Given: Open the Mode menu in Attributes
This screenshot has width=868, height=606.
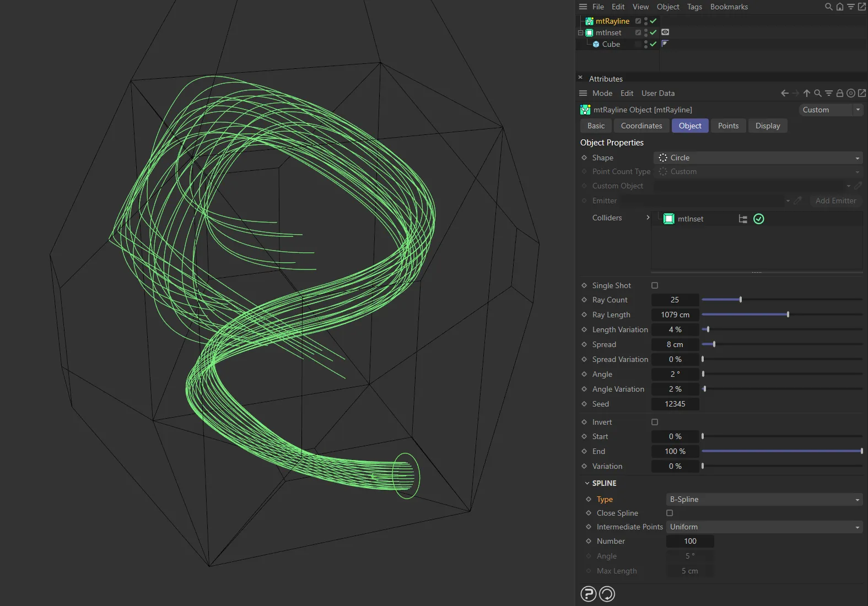Looking at the screenshot, I should (602, 93).
